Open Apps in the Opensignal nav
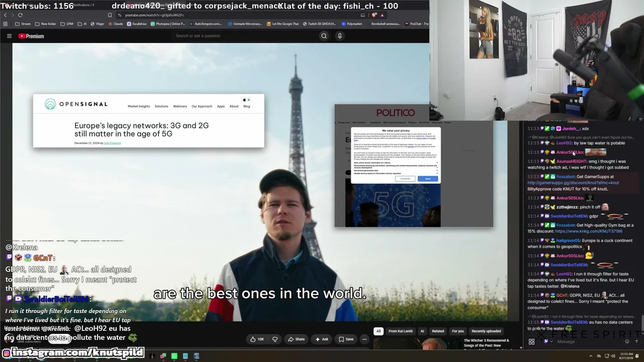The width and height of the screenshot is (644, 362). 221,106
